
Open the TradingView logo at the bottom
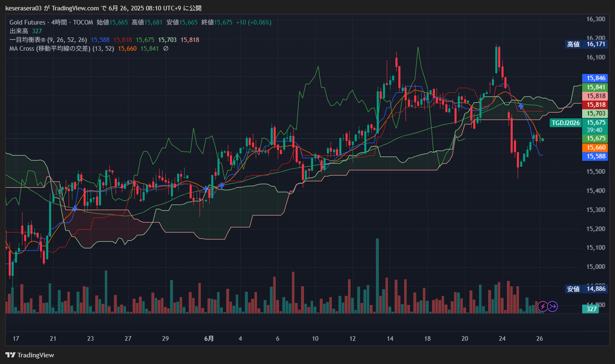(x=30, y=355)
